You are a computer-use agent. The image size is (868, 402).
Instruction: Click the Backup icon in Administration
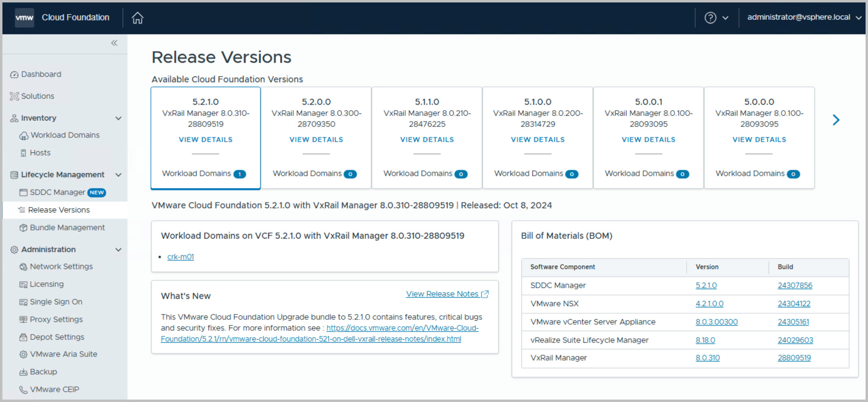click(x=24, y=372)
